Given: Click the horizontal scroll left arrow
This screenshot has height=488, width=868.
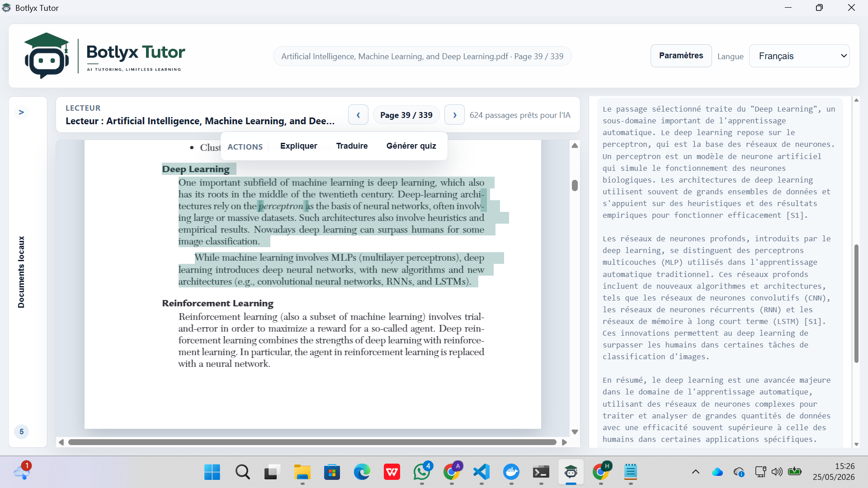Looking at the screenshot, I should tap(61, 442).
